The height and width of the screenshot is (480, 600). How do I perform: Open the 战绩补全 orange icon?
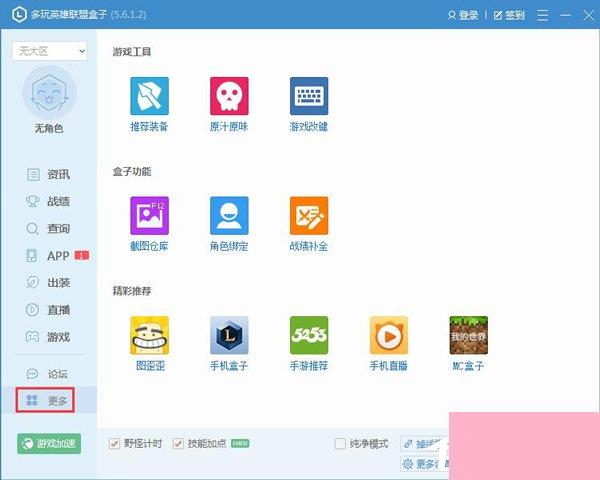(309, 216)
